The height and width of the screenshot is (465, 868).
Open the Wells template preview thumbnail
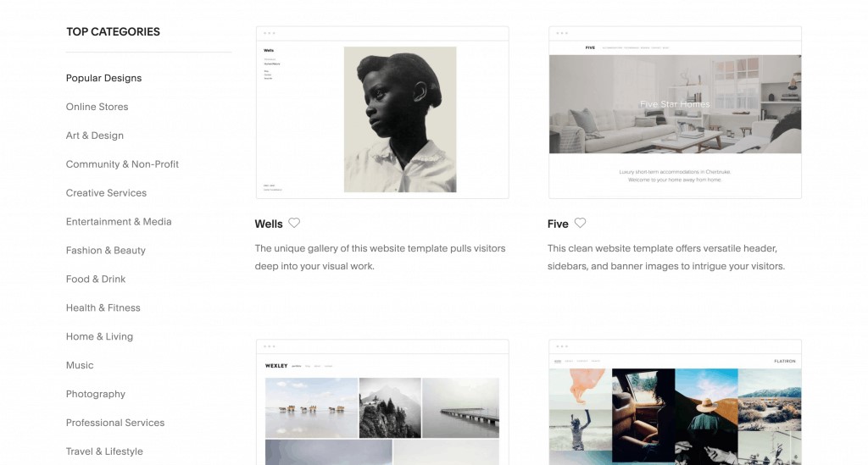[x=382, y=113]
